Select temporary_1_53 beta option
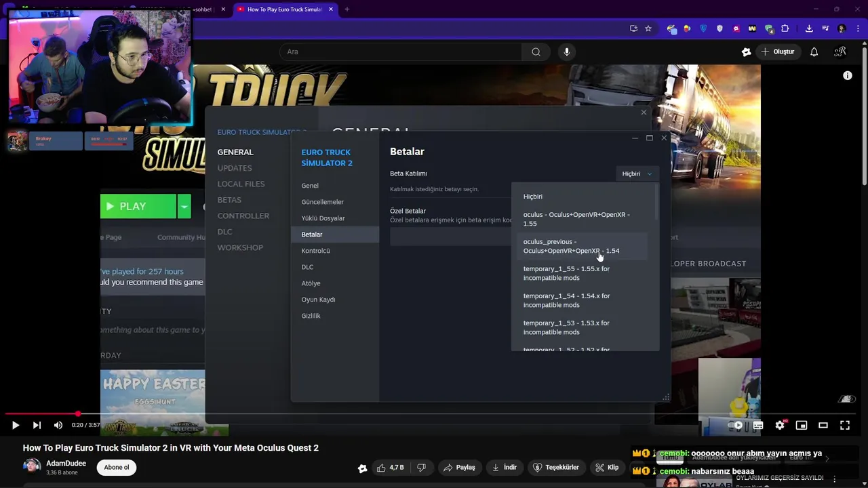This screenshot has width=868, height=488. click(x=583, y=327)
